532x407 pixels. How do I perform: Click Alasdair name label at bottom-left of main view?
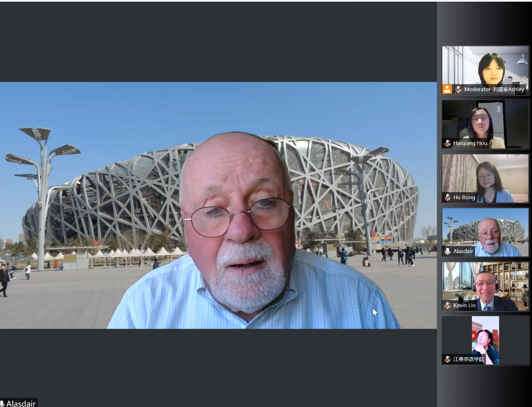(x=21, y=404)
